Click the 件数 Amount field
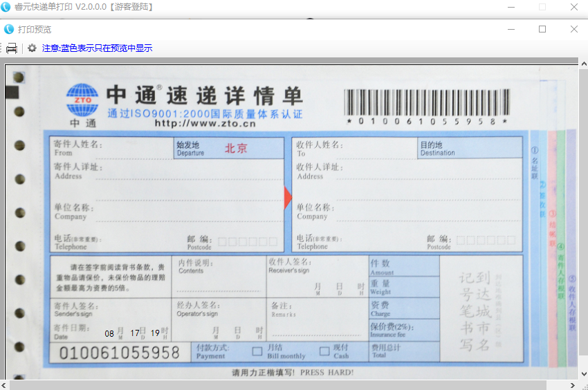This screenshot has height=390, width=588. [x=404, y=266]
